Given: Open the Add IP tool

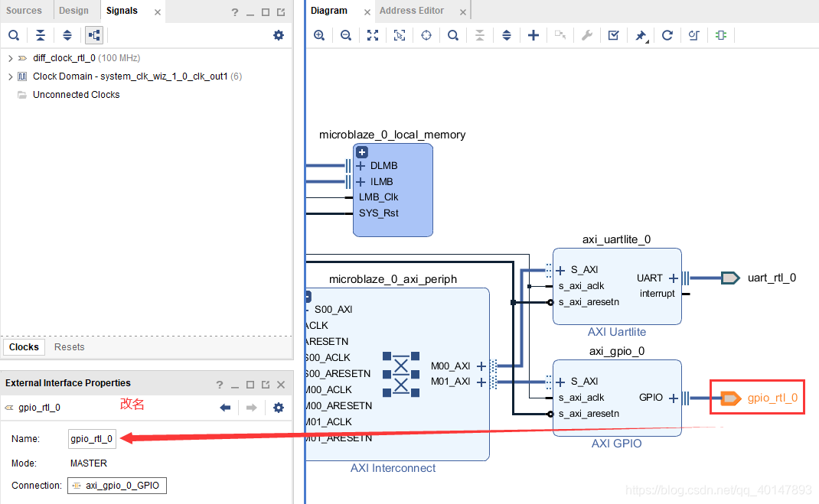Looking at the screenshot, I should (x=533, y=35).
